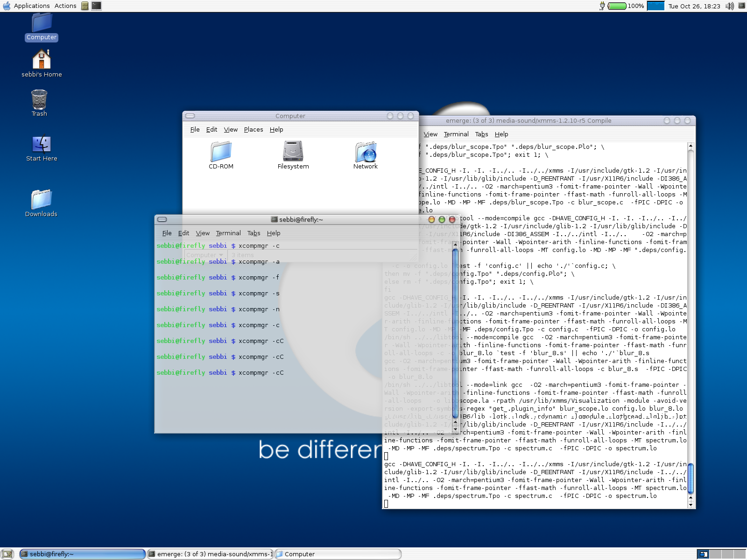Switch to Computer window via taskbar
The height and width of the screenshot is (560, 747).
coord(338,554)
